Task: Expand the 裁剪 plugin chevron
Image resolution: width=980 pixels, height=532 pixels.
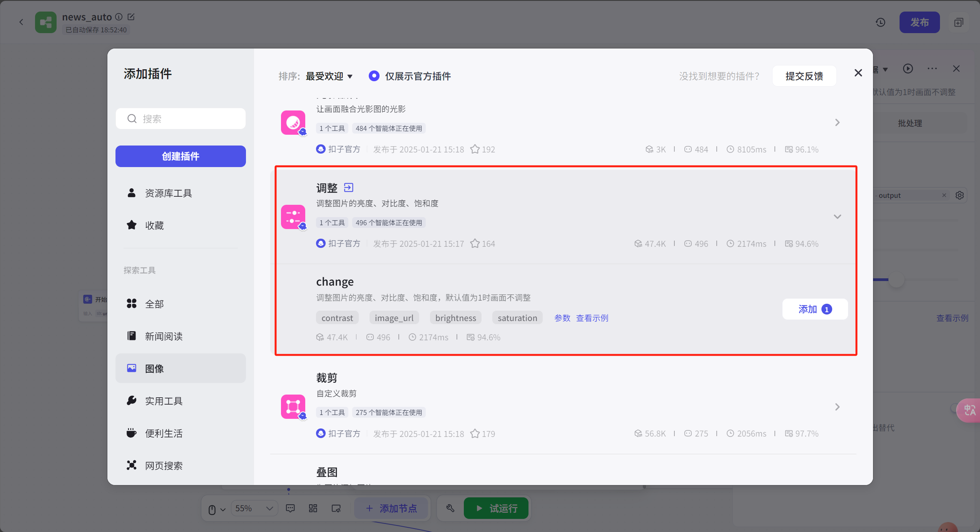Action: coord(837,407)
